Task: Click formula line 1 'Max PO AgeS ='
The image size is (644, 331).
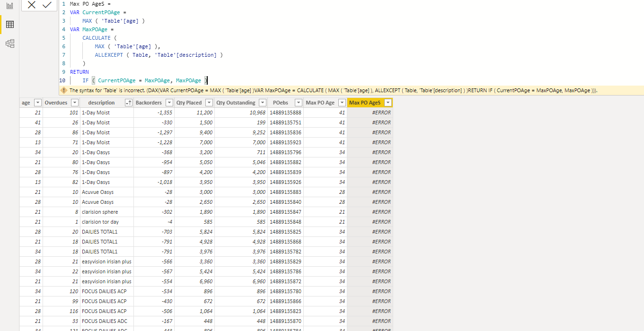Action: point(90,4)
